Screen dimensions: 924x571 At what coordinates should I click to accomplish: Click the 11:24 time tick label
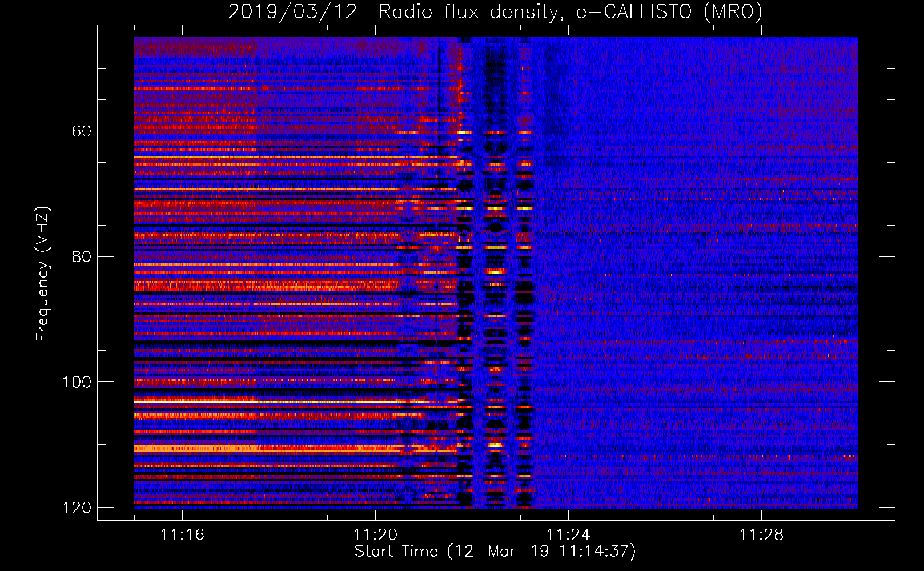pyautogui.click(x=569, y=534)
